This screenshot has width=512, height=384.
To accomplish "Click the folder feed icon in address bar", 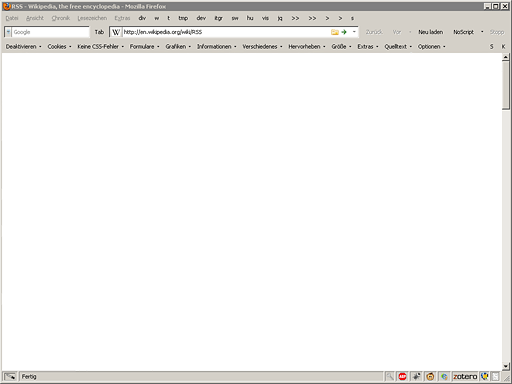I will (335, 32).
